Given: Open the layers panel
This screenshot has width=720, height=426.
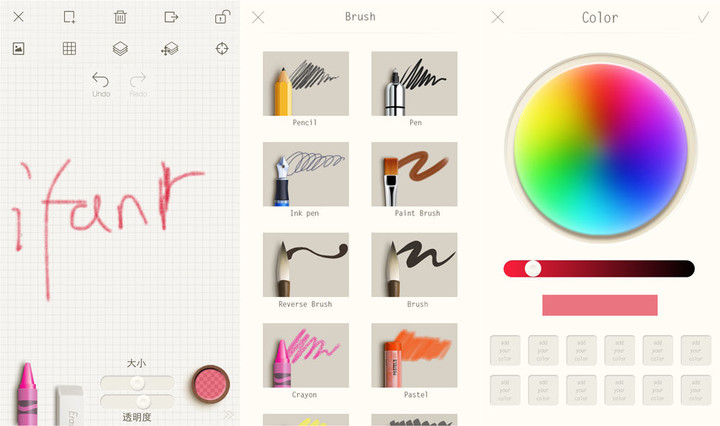Looking at the screenshot, I should coord(120,48).
